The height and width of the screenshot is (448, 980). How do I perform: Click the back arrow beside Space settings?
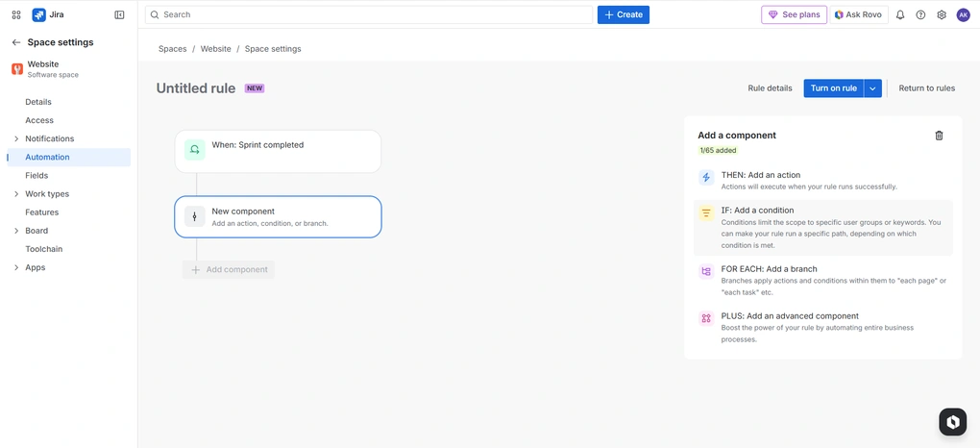tap(16, 42)
